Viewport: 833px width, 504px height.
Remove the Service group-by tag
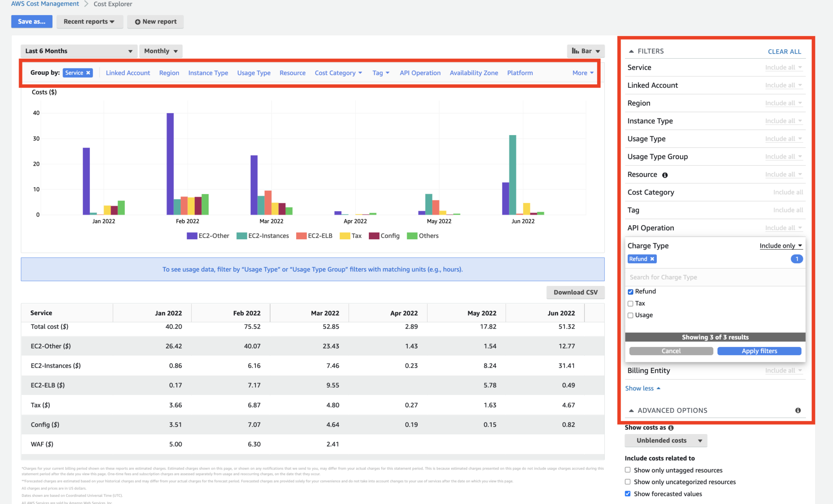point(88,73)
